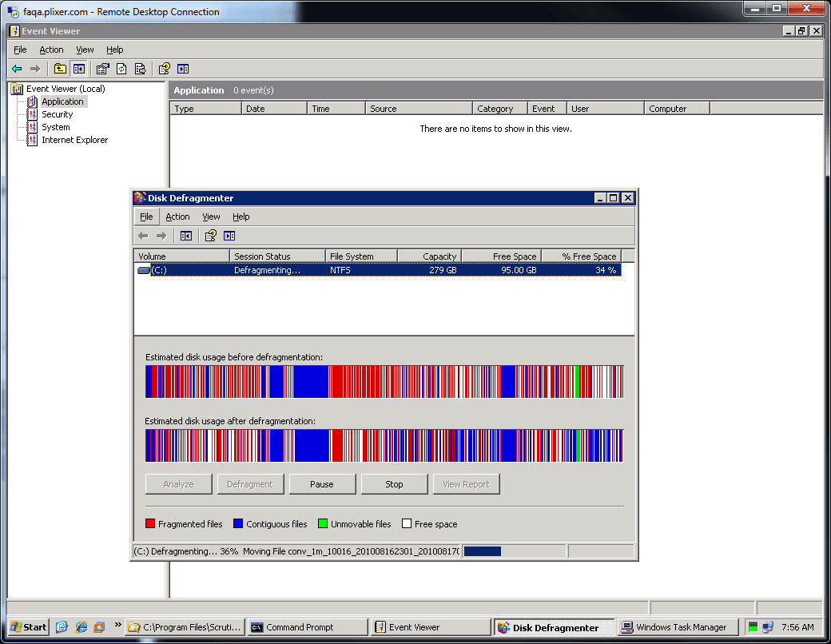Click Up One Level icon in Event Viewer
Image resolution: width=831 pixels, height=644 pixels.
[x=60, y=69]
